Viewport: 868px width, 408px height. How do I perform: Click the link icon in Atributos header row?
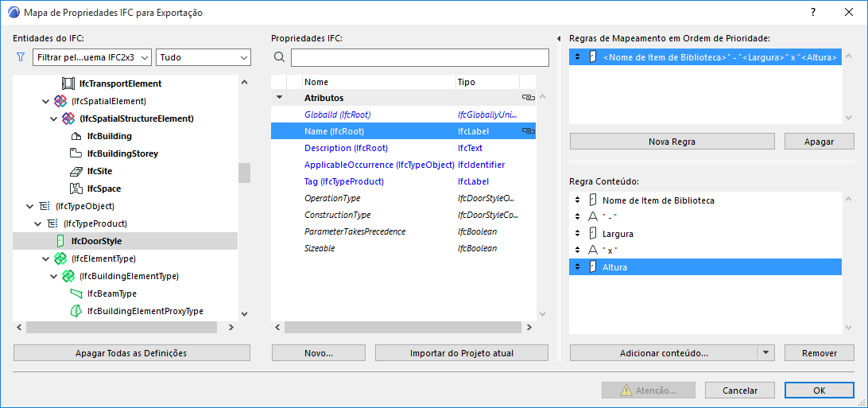coord(528,98)
